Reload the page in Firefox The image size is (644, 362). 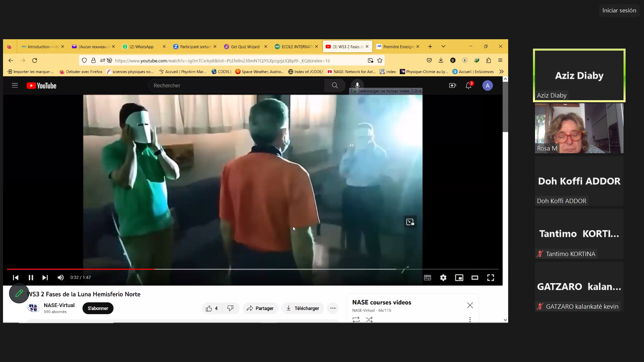[x=35, y=60]
